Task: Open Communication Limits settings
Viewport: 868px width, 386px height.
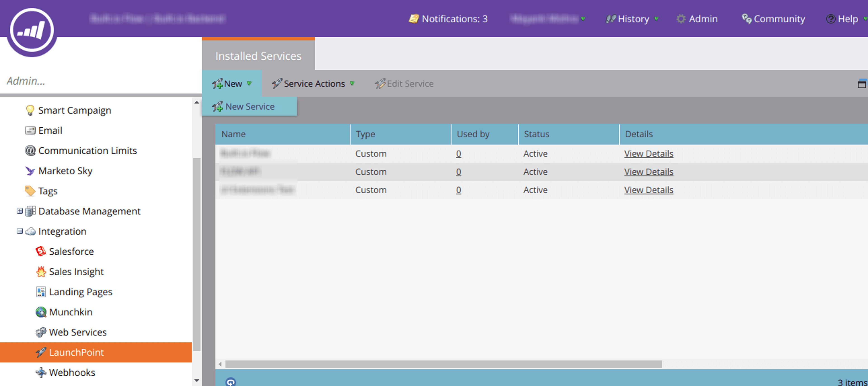Action: pyautogui.click(x=87, y=151)
